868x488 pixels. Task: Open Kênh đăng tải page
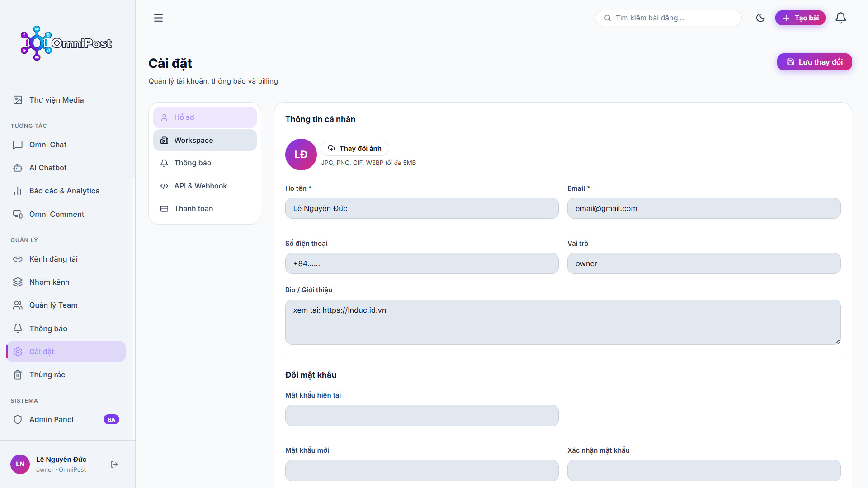click(x=66, y=259)
